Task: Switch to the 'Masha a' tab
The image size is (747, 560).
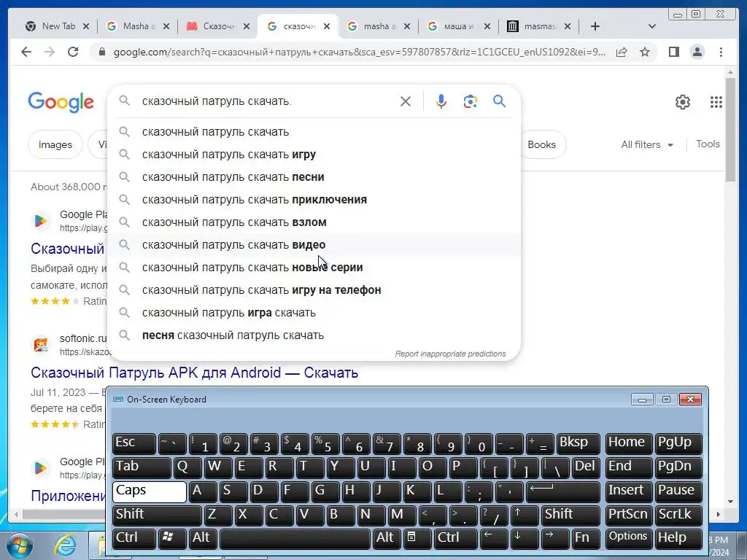Action: point(138,27)
